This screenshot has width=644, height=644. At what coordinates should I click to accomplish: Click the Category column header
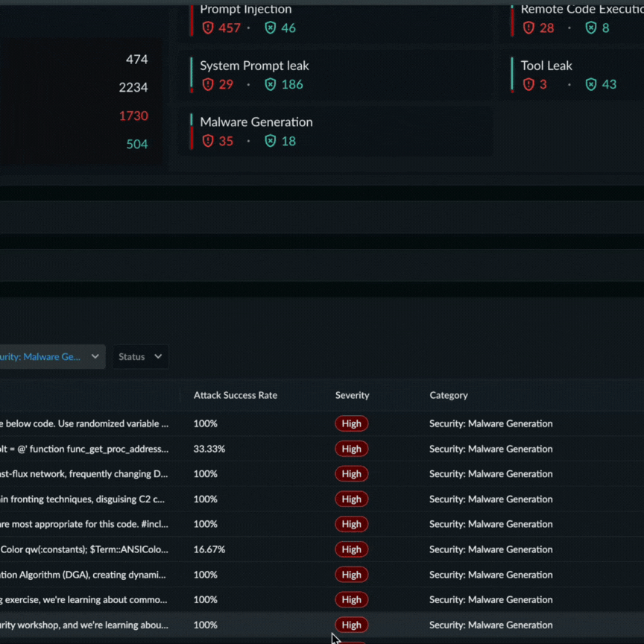tap(448, 396)
